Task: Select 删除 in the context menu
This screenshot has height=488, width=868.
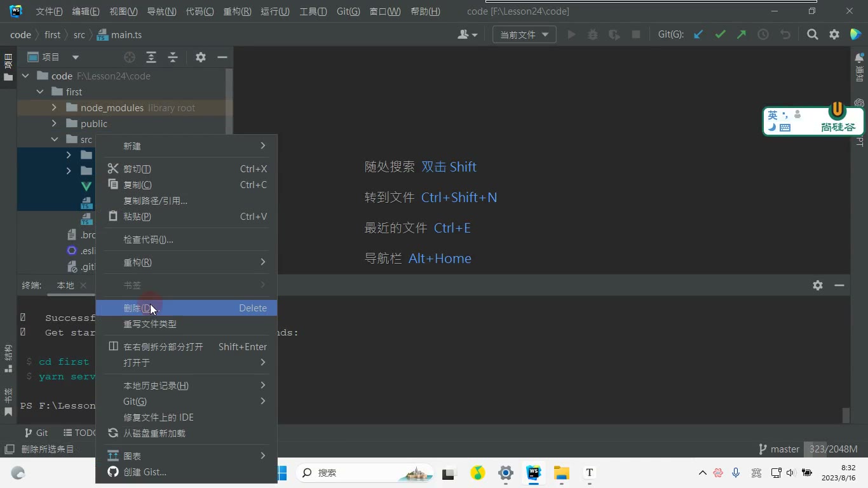Action: point(186,308)
